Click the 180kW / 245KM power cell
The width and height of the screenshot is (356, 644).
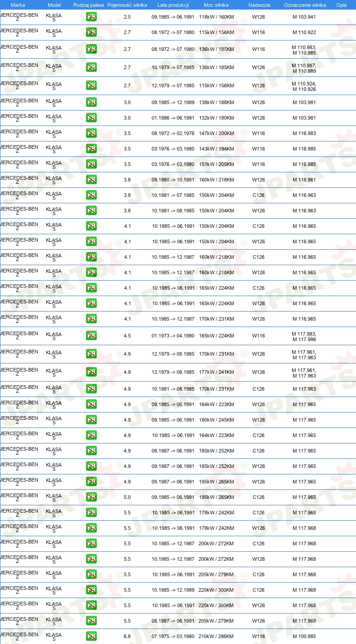[216, 420]
